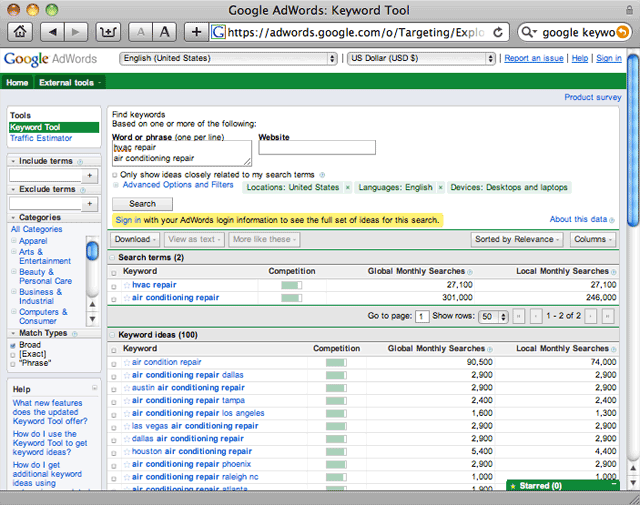Open the Home tab
This screenshot has height=505, width=640.
pyautogui.click(x=17, y=82)
